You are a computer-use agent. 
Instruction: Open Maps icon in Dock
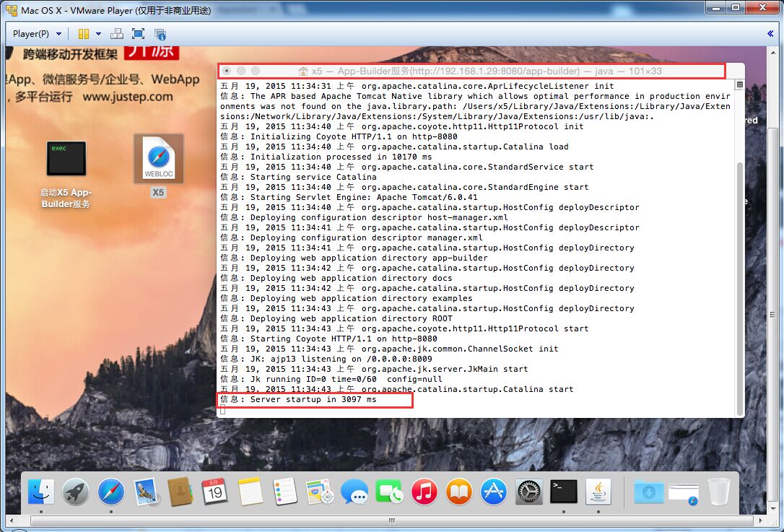[320, 492]
